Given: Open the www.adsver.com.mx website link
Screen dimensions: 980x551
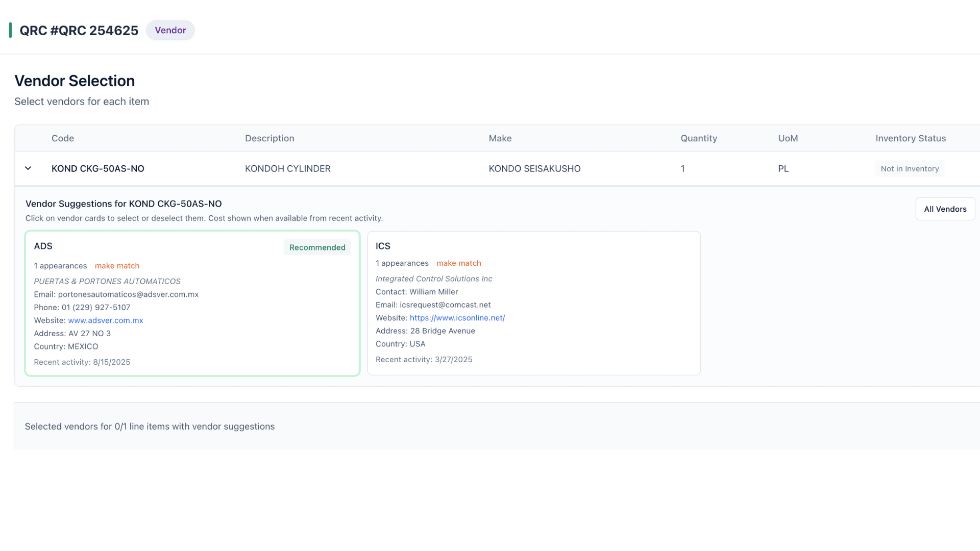Looking at the screenshot, I should 106,320.
